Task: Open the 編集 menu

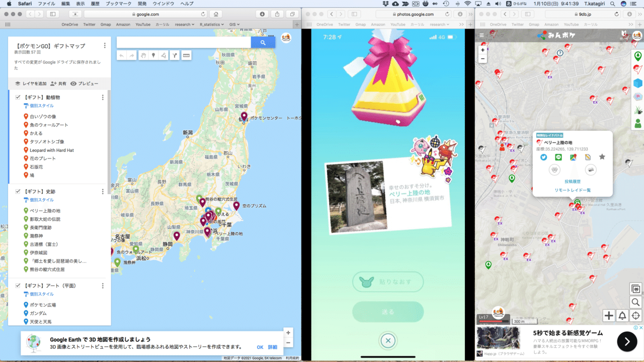Action: click(x=65, y=4)
